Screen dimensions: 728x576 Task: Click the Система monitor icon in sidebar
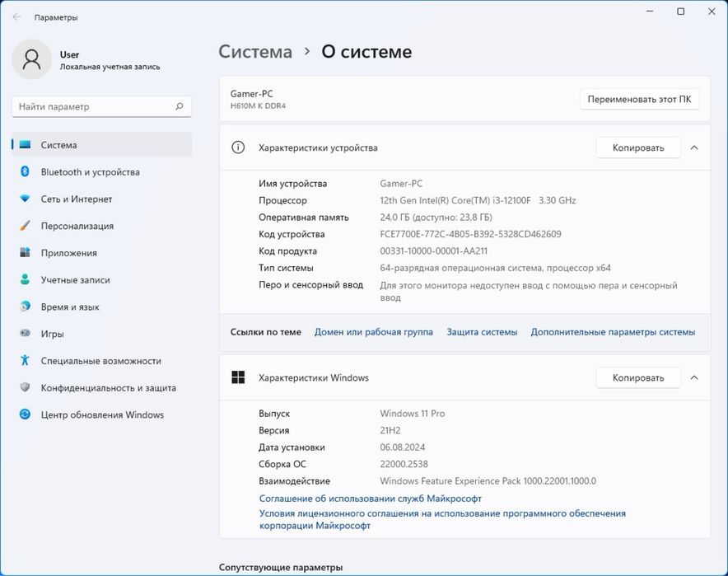pos(25,145)
